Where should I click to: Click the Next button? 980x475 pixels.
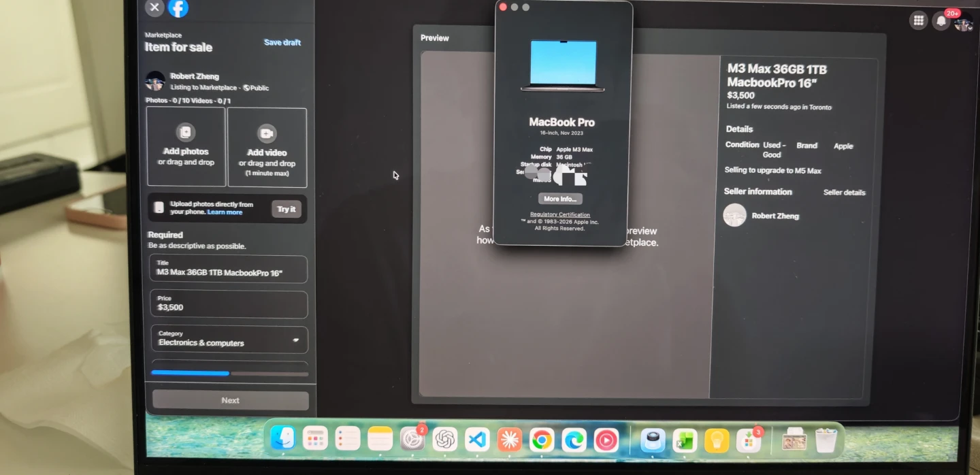coord(231,400)
